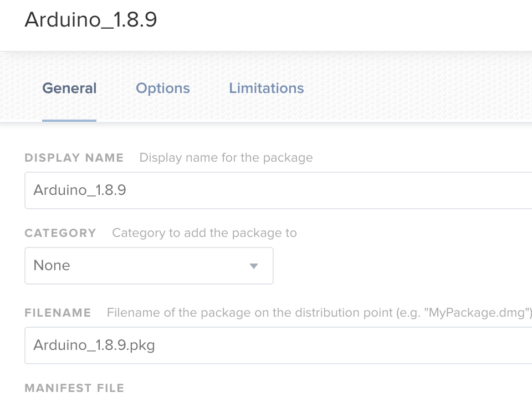Click empty tab bar area right of Limitations

(x=417, y=88)
